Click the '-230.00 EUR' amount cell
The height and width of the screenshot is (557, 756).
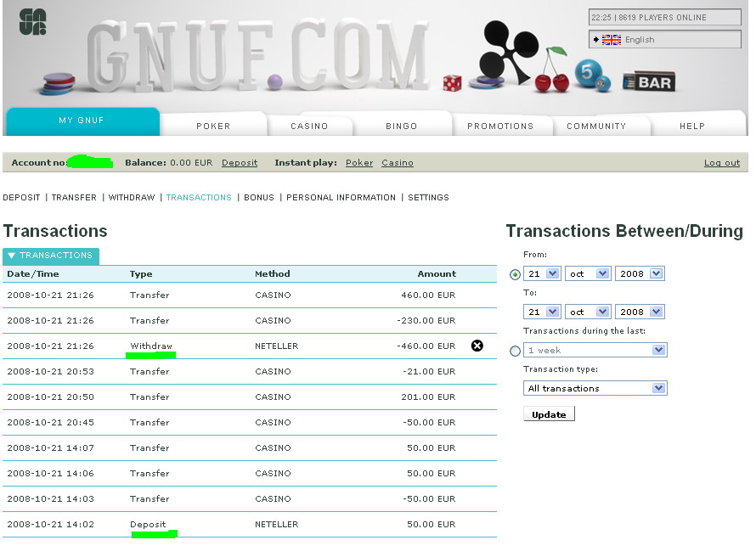(x=426, y=320)
